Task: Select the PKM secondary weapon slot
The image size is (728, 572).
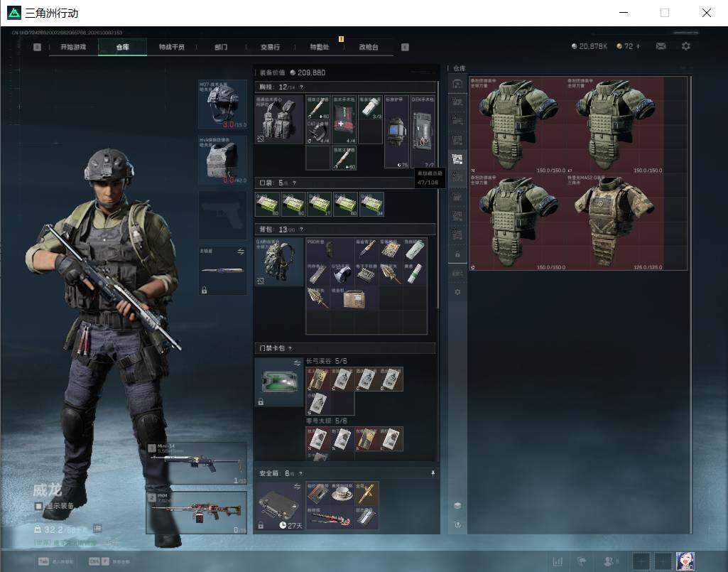Action: coord(197,512)
